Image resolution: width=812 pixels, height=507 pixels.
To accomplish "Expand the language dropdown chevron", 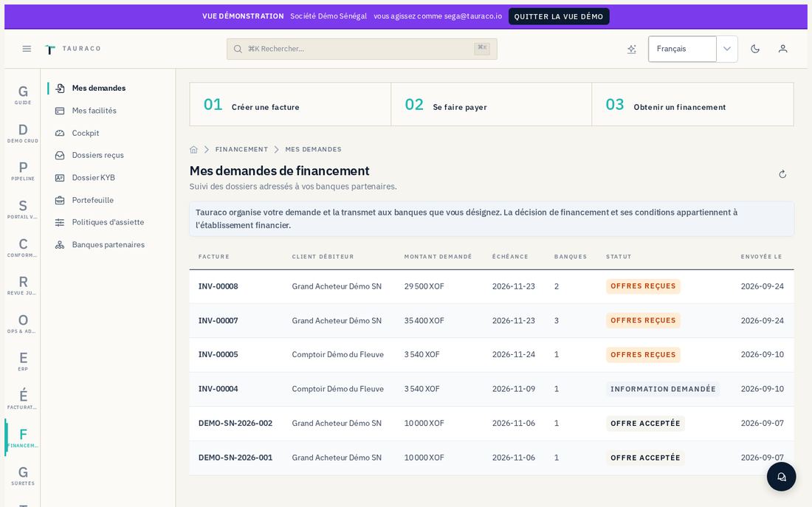I will (x=727, y=49).
